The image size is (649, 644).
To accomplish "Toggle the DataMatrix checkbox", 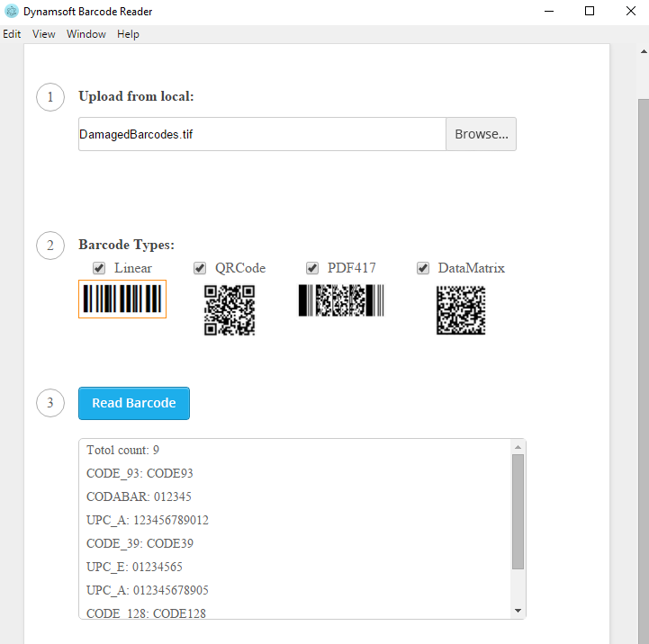I will (423, 268).
